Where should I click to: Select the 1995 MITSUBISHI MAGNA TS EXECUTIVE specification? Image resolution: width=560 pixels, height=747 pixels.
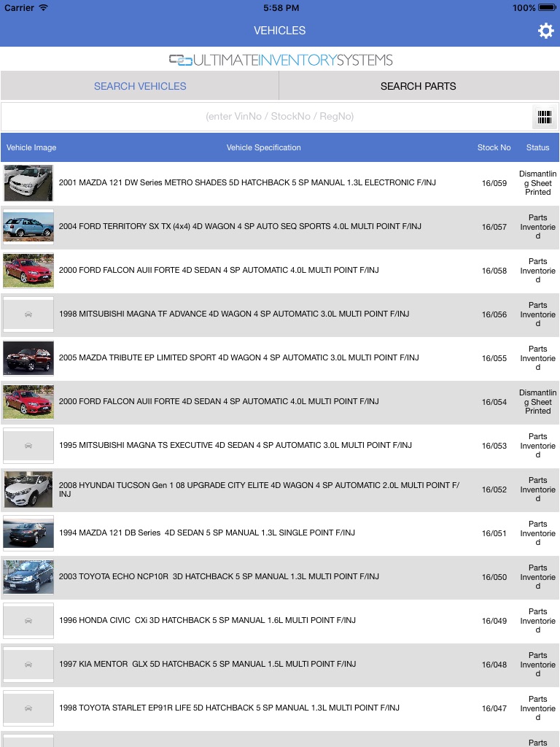click(x=236, y=446)
